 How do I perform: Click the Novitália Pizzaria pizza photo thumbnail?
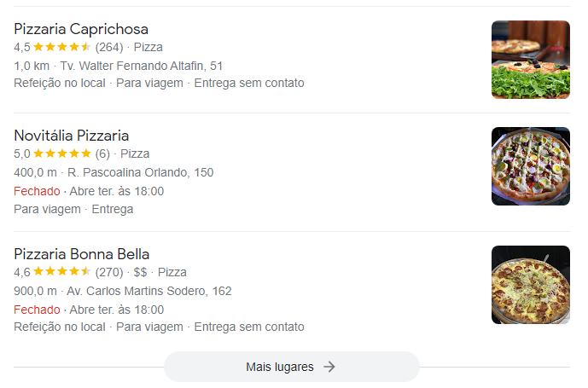coord(531,166)
